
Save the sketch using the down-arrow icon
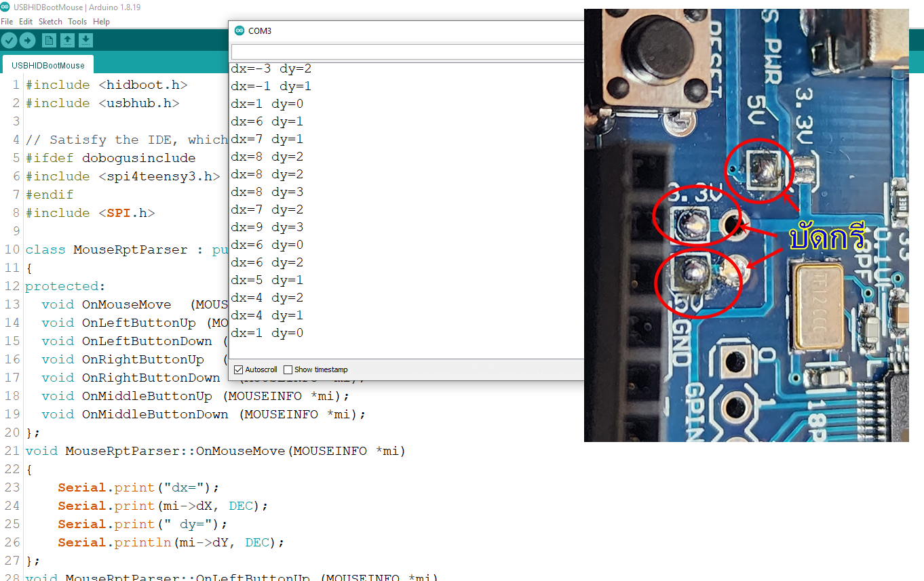click(85, 40)
